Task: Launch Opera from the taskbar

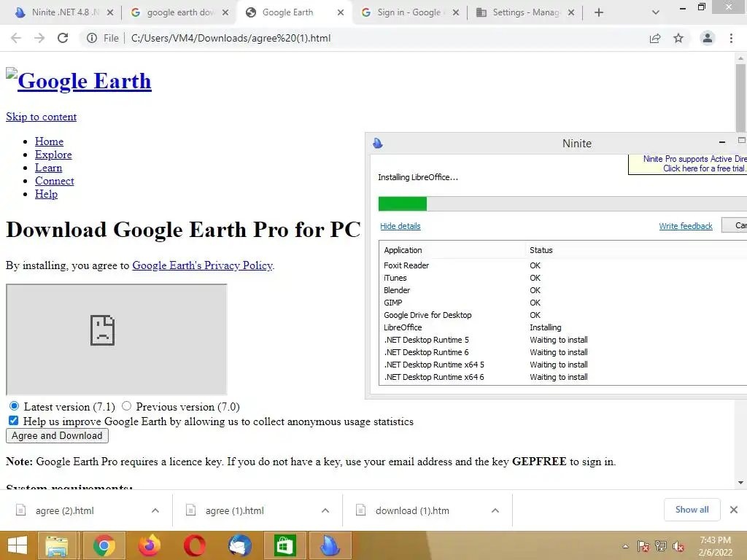Action: tap(194, 545)
